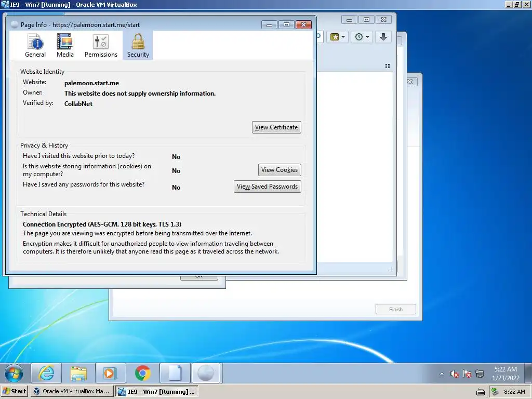Click the grid icon in the browser window

click(x=388, y=66)
